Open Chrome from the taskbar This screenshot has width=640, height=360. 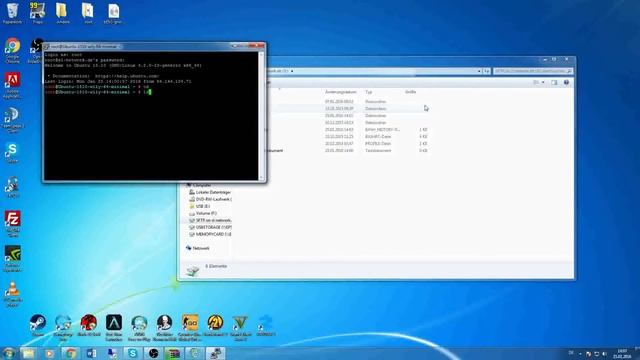pos(71,353)
